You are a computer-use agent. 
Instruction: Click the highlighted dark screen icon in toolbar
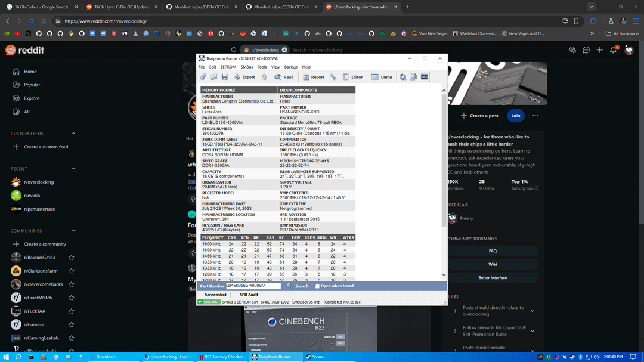click(425, 77)
